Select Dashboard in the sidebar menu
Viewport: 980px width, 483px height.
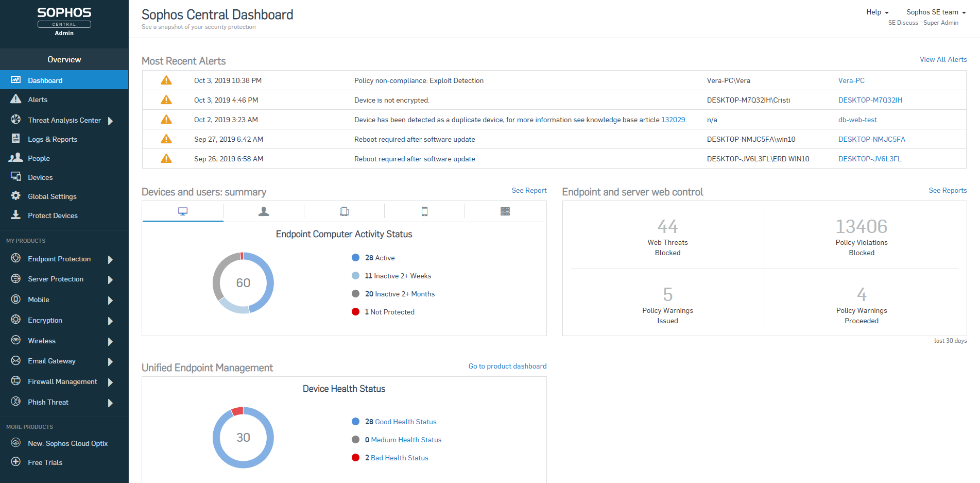[45, 80]
